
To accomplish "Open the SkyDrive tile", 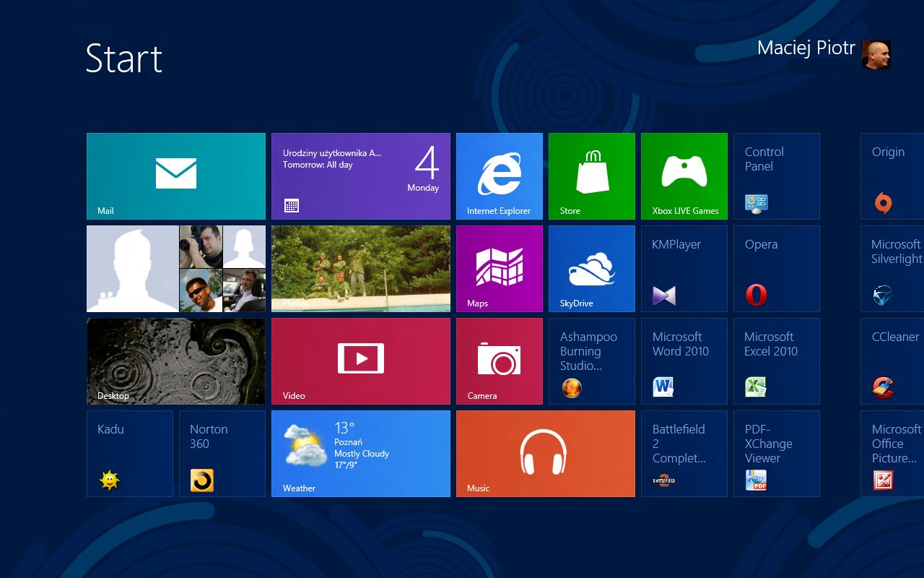I will pyautogui.click(x=592, y=269).
